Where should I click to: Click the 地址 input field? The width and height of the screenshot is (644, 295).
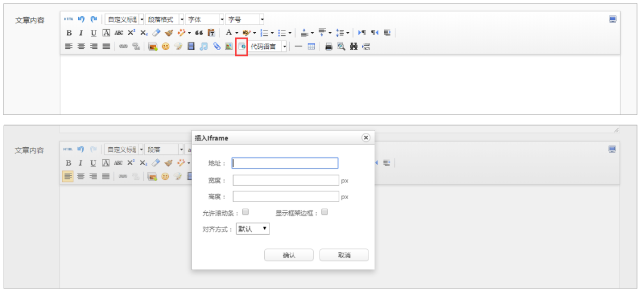tap(285, 163)
